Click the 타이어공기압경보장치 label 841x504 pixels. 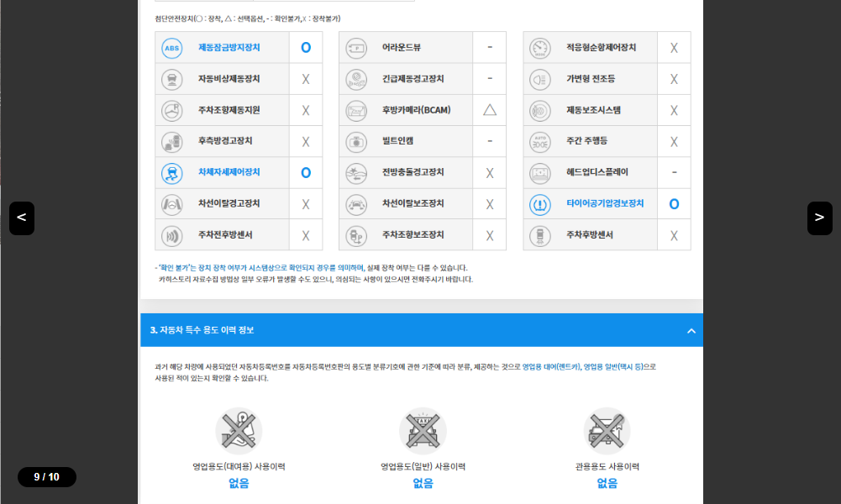(x=605, y=203)
